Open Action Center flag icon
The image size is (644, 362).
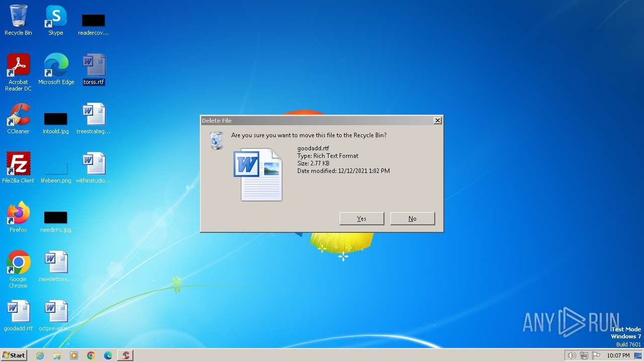pos(596,355)
